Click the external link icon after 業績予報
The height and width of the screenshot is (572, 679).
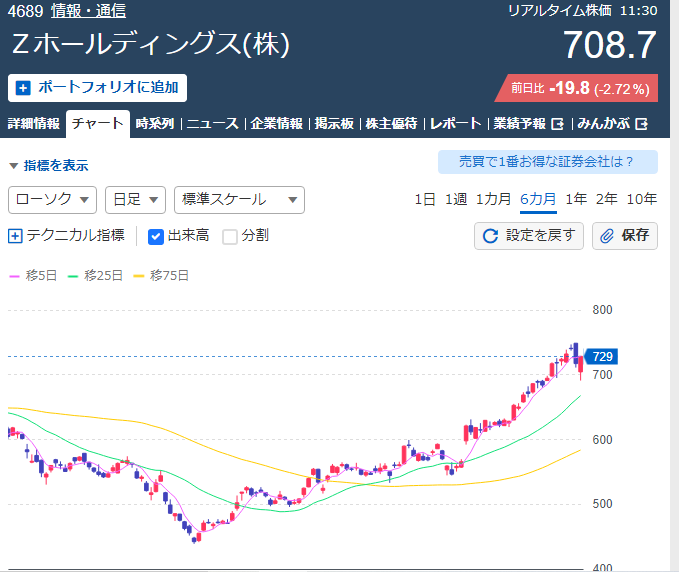(558, 124)
